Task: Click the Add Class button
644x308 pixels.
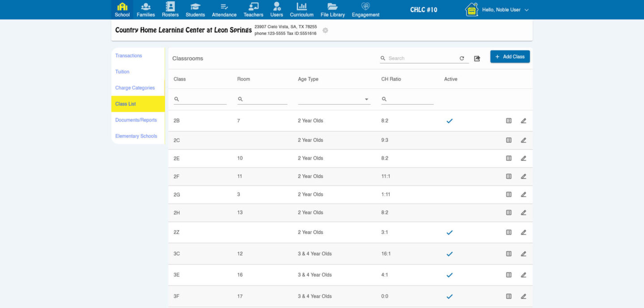Action: coord(510,57)
